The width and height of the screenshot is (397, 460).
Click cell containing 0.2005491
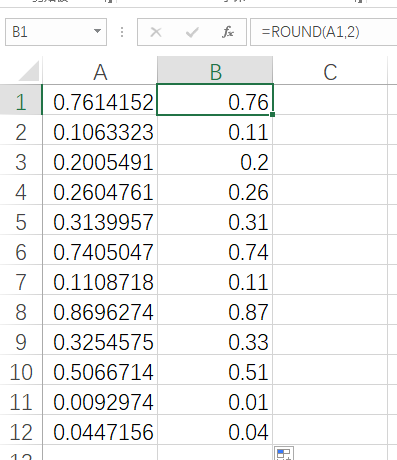tap(100, 160)
